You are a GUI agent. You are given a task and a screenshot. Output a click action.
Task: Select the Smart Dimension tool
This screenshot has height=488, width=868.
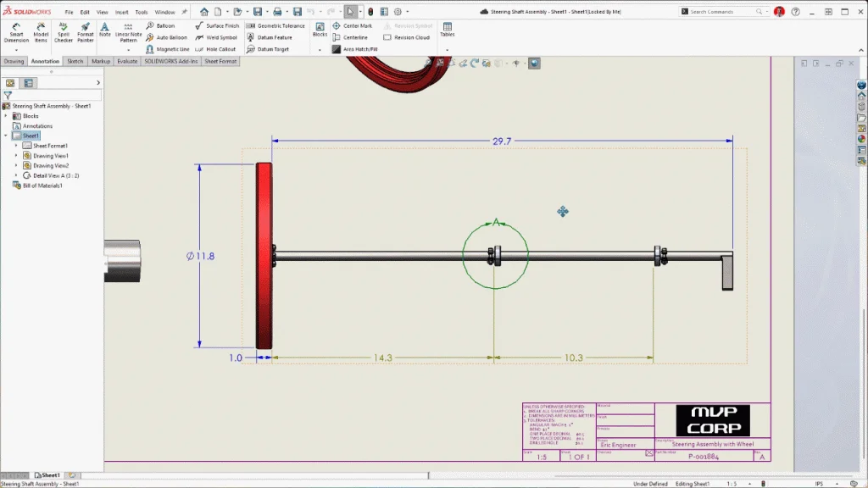coord(16,32)
